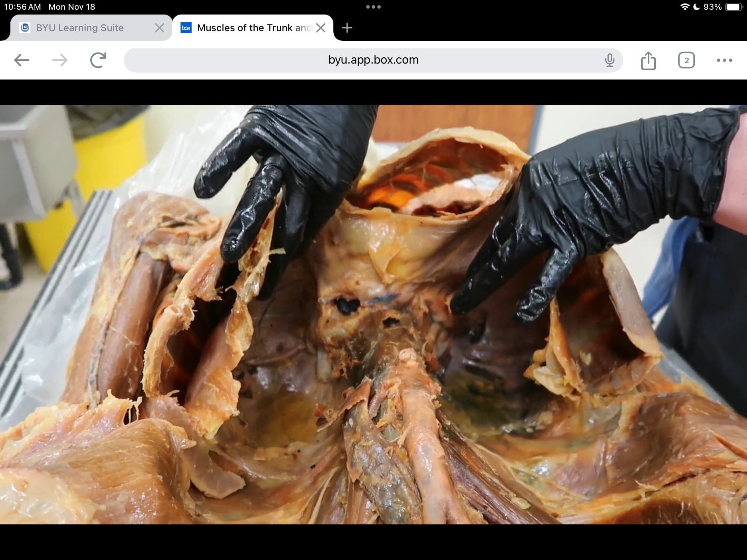The width and height of the screenshot is (747, 560).
Task: Tap the Do Not Disturb moon icon
Action: pos(697,7)
